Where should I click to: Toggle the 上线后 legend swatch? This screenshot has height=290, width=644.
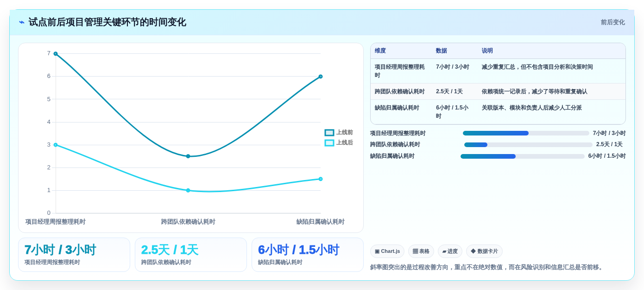point(329,143)
